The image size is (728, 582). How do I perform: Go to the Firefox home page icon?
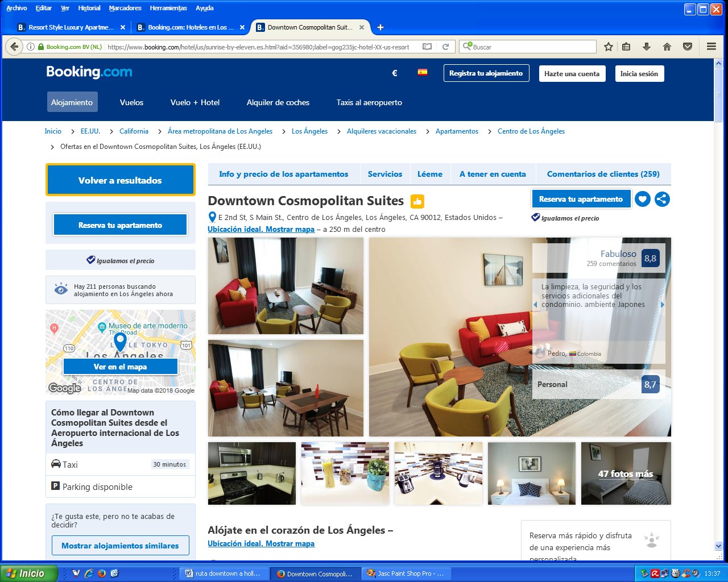pos(667,47)
